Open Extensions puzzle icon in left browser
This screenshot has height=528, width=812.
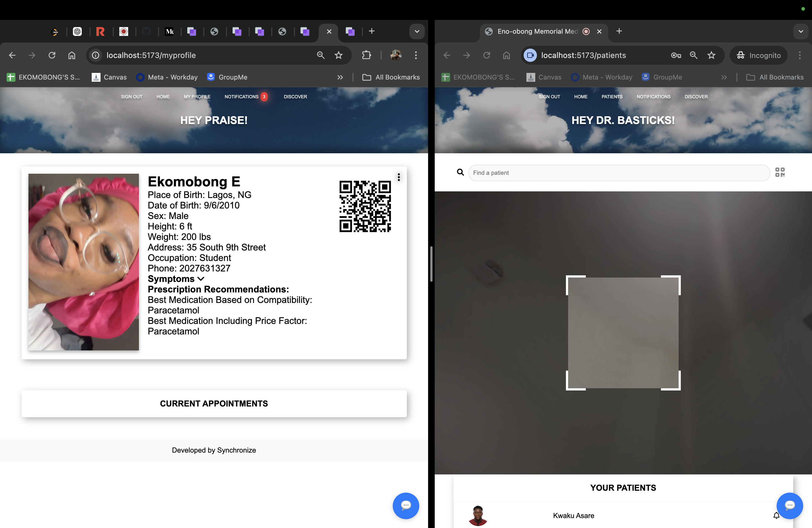point(366,55)
